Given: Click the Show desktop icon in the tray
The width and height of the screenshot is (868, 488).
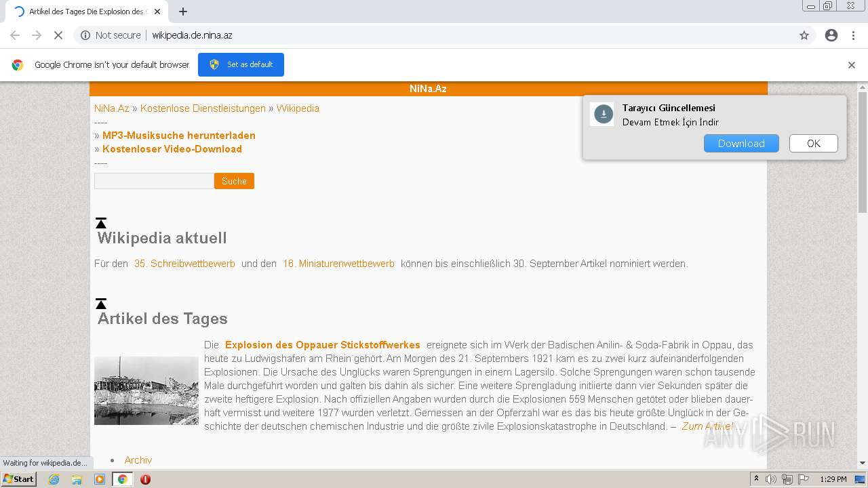Looking at the screenshot, I should [861, 479].
